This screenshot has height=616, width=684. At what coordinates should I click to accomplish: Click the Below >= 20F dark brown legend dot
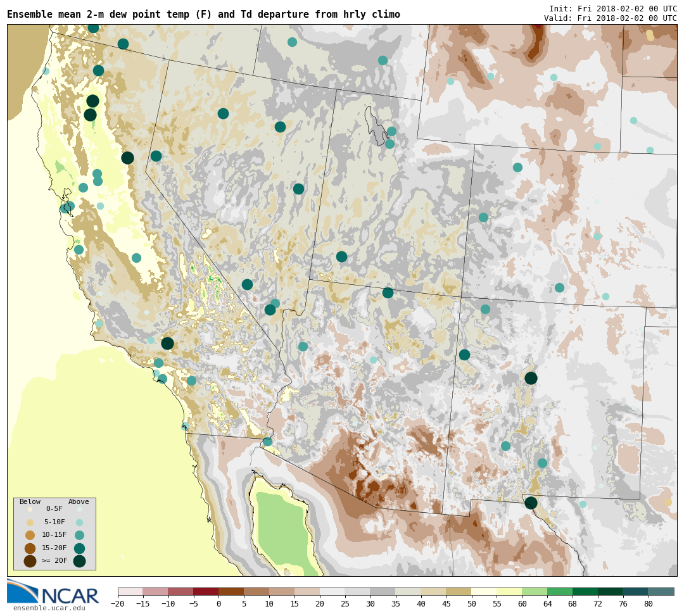(30, 562)
